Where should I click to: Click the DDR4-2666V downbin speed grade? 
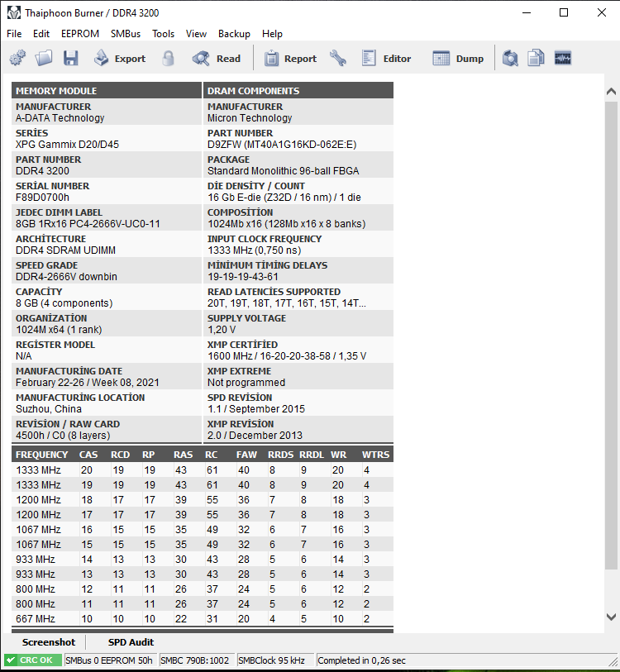tap(66, 276)
